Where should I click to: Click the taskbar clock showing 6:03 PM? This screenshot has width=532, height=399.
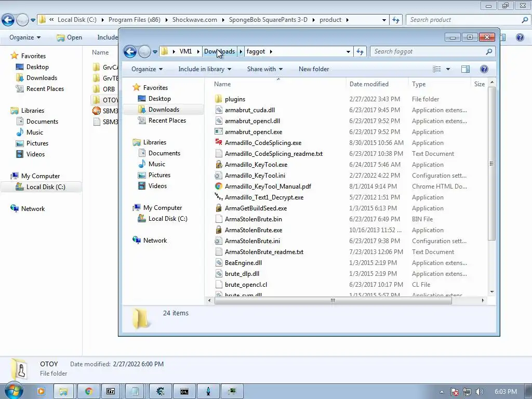(506, 392)
